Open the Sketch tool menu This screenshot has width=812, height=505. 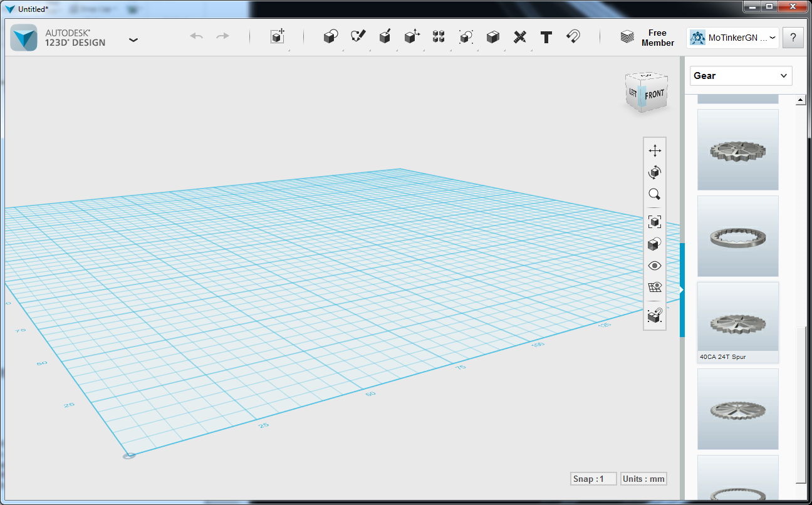(x=358, y=36)
